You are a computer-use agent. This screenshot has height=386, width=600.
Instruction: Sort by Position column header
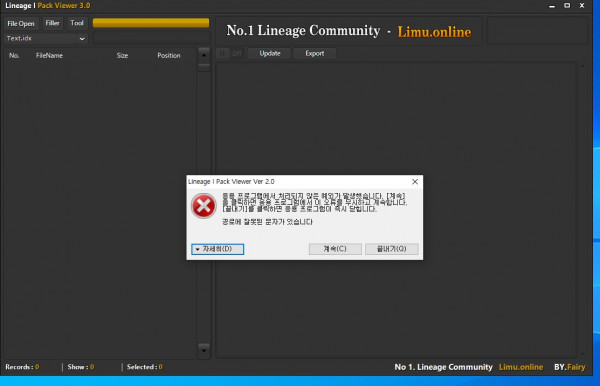[x=169, y=55]
